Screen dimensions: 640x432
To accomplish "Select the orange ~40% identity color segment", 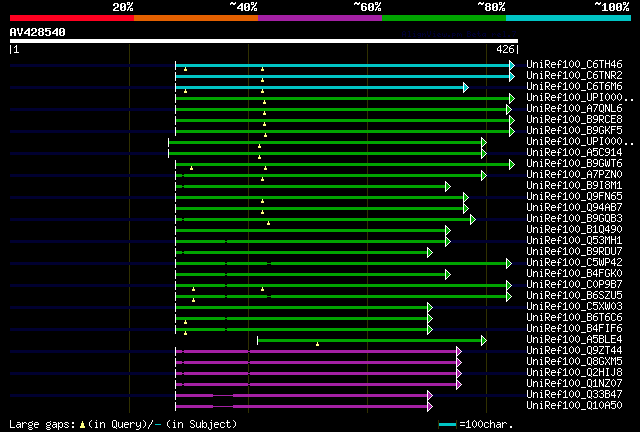I will tap(196, 18).
